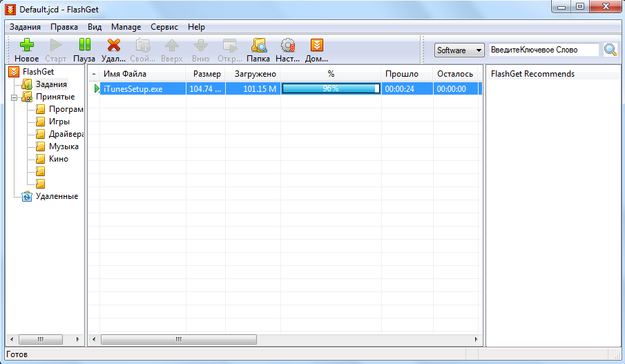Click the 104.74 size cell
This screenshot has width=625, height=364.
pyautogui.click(x=206, y=89)
